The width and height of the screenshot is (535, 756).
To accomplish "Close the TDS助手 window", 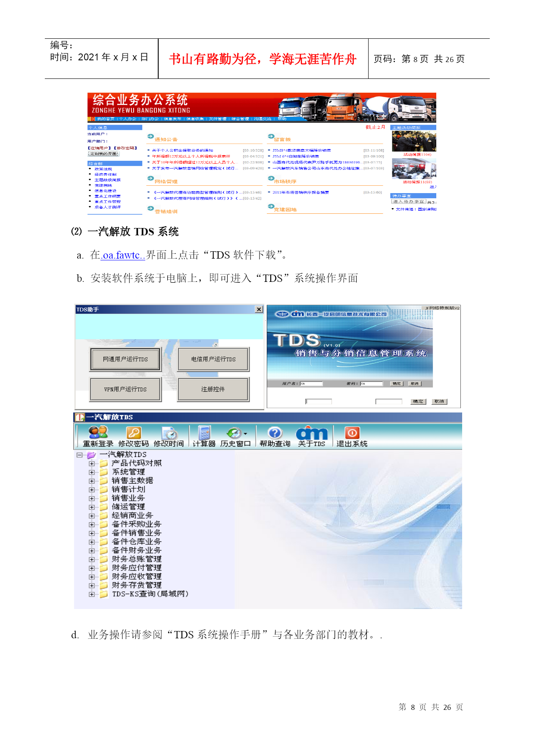I will [259, 309].
